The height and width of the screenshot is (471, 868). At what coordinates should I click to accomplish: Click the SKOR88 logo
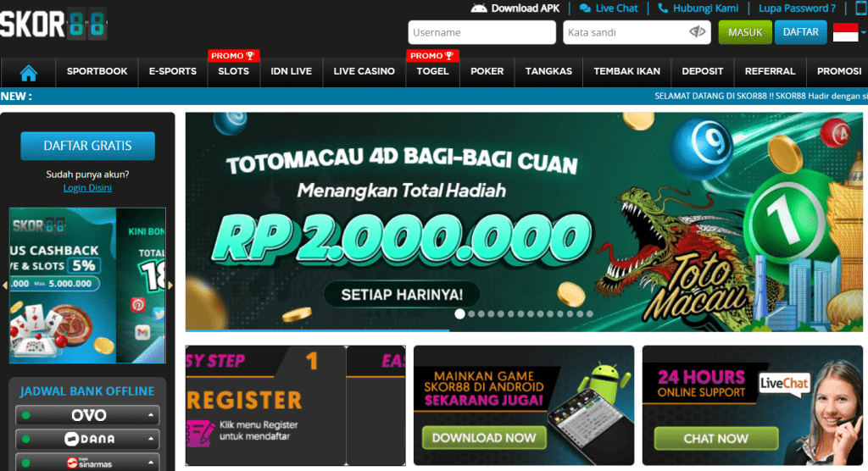[53, 25]
